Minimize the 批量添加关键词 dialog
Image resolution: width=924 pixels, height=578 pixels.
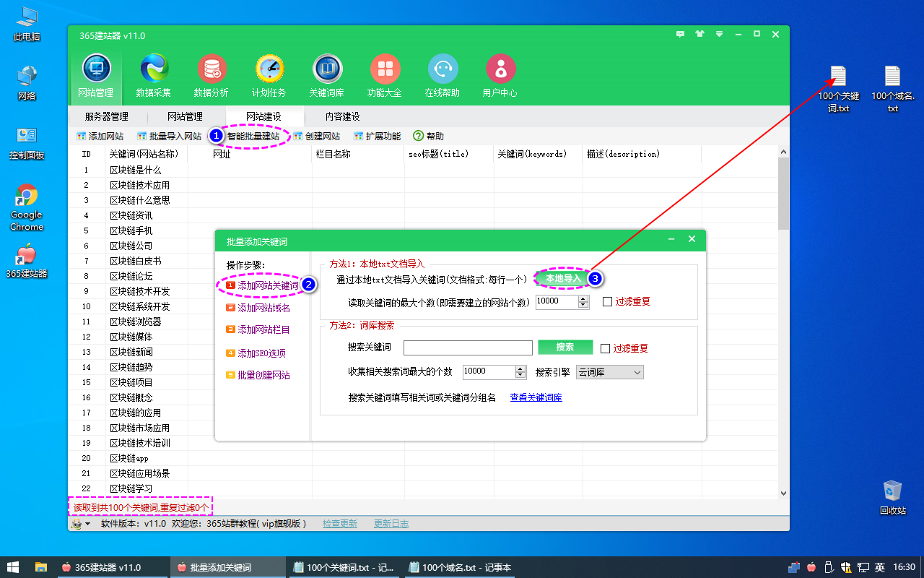point(671,239)
